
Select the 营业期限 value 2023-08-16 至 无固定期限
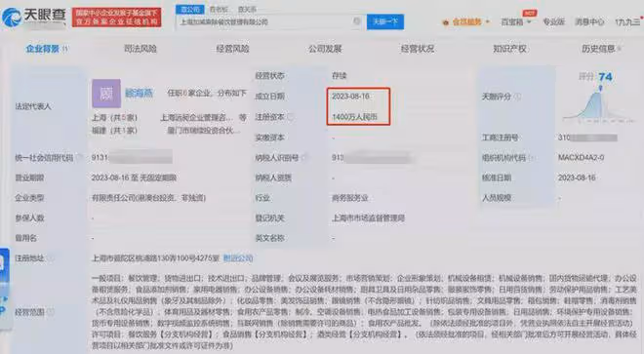134,177
